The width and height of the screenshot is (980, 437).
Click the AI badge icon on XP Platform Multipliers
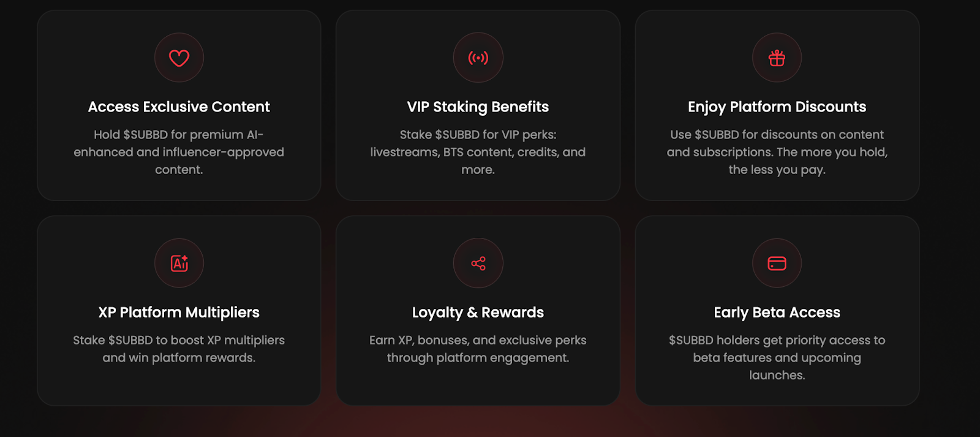click(x=179, y=263)
